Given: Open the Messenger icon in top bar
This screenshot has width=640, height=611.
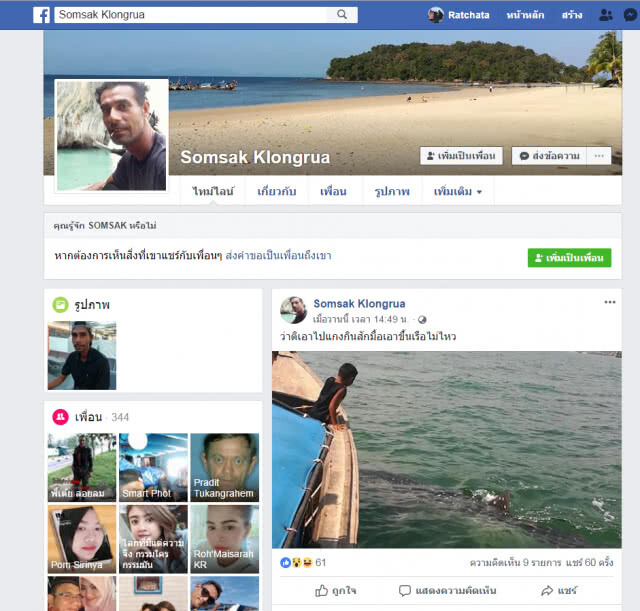Looking at the screenshot, I should [x=631, y=15].
